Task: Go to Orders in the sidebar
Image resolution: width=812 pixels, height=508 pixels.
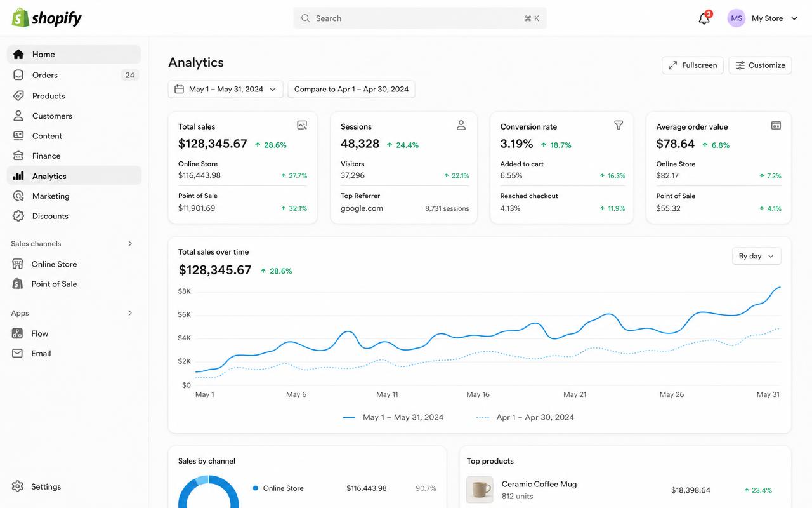Action: 74,75
